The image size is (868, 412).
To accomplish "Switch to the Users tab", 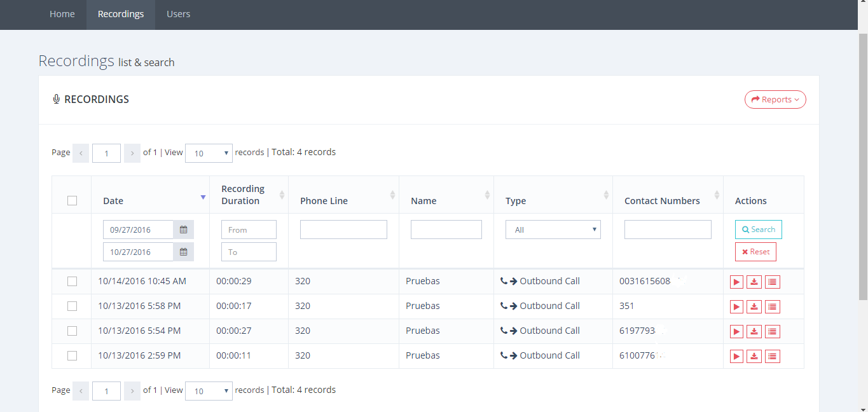I will 178,14.
